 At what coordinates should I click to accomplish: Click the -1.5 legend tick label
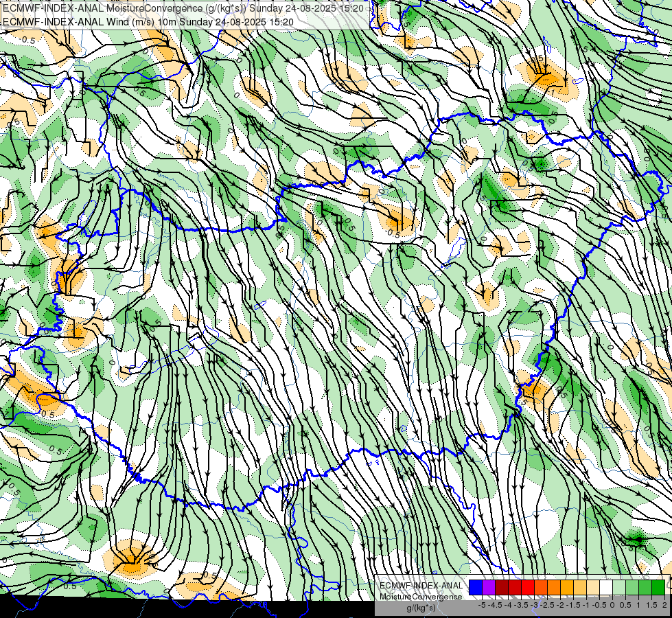click(573, 605)
